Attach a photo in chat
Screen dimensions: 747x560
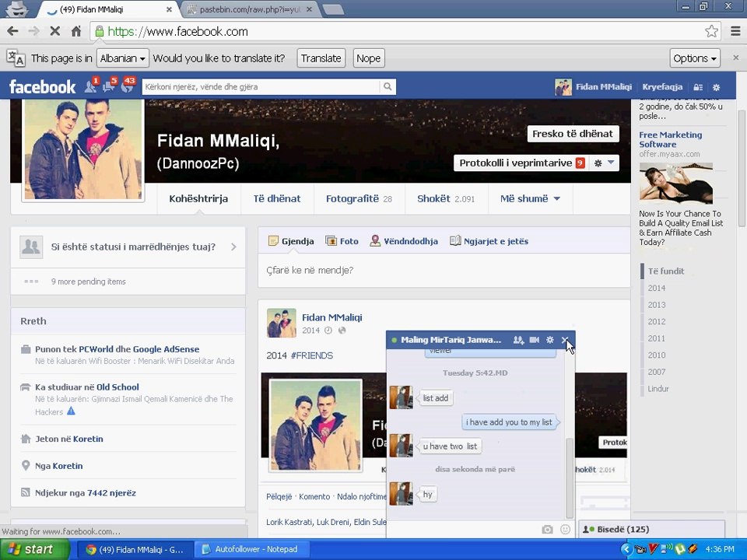pyautogui.click(x=547, y=530)
